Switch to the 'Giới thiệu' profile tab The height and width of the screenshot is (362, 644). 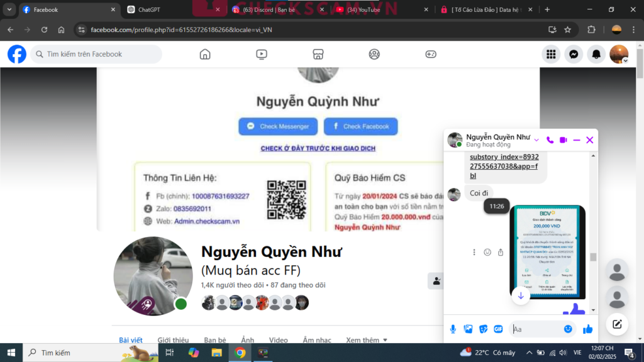(173, 340)
